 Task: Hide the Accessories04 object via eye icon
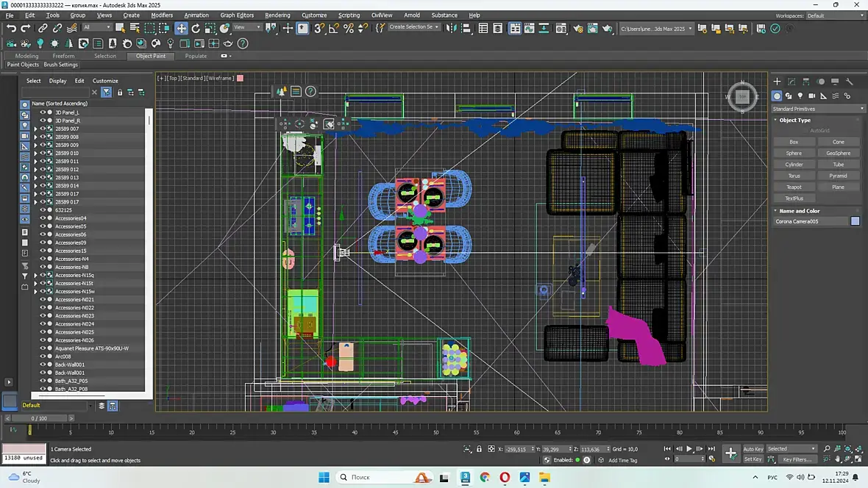(43, 218)
